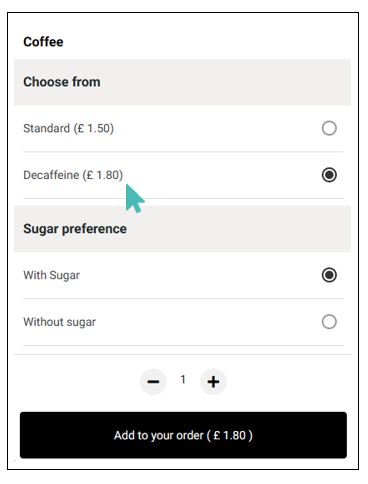Image resolution: width=368 pixels, height=484 pixels.
Task: Click the Coffee title heading
Action: click(x=43, y=42)
